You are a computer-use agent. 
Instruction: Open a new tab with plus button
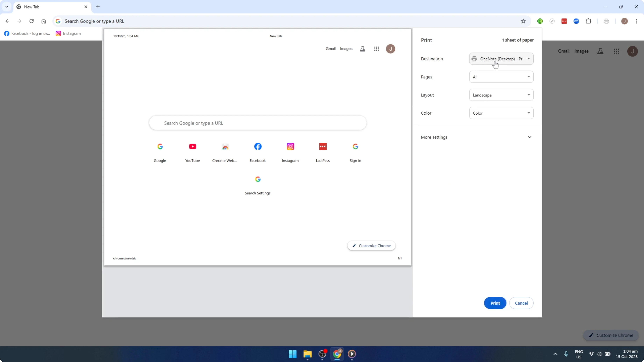pyautogui.click(x=98, y=7)
